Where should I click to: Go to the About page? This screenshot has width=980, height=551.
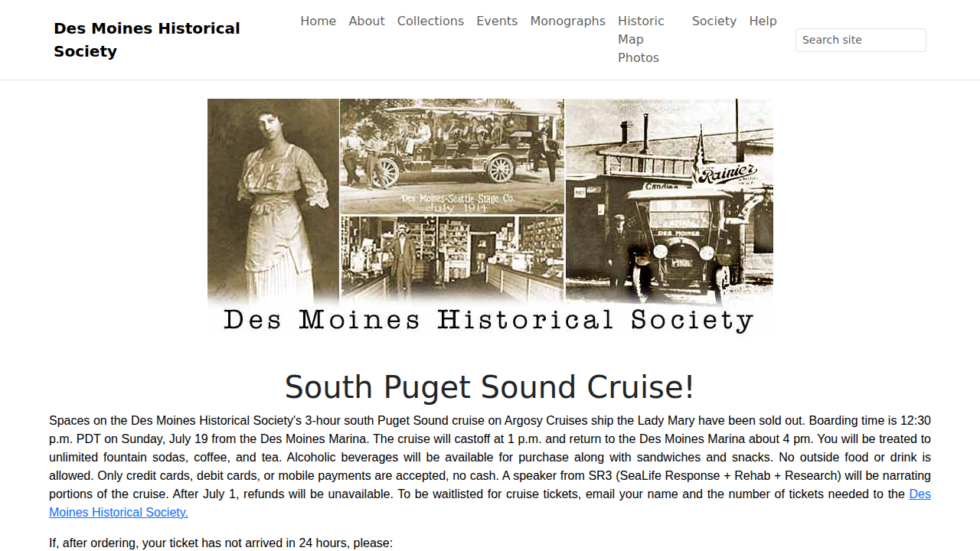367,21
